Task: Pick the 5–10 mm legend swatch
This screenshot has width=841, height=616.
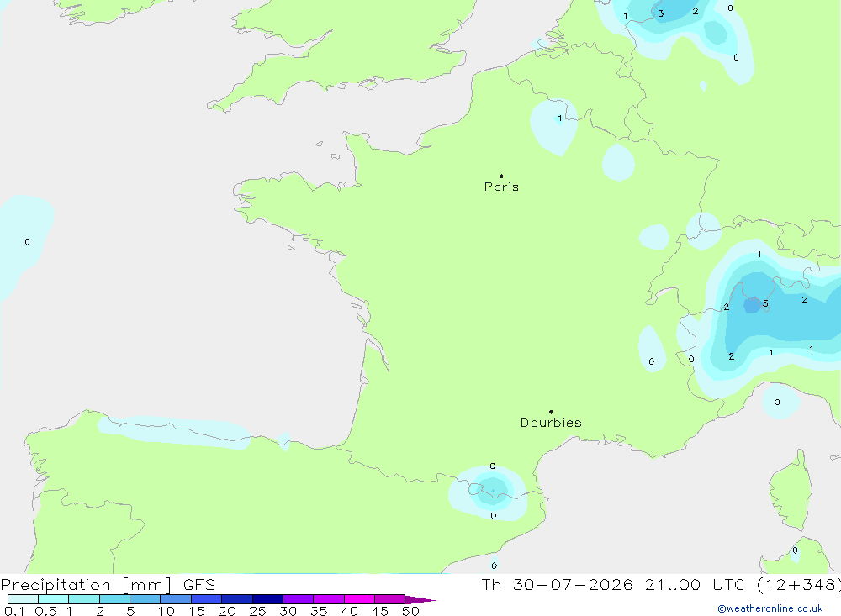Action: tap(145, 599)
